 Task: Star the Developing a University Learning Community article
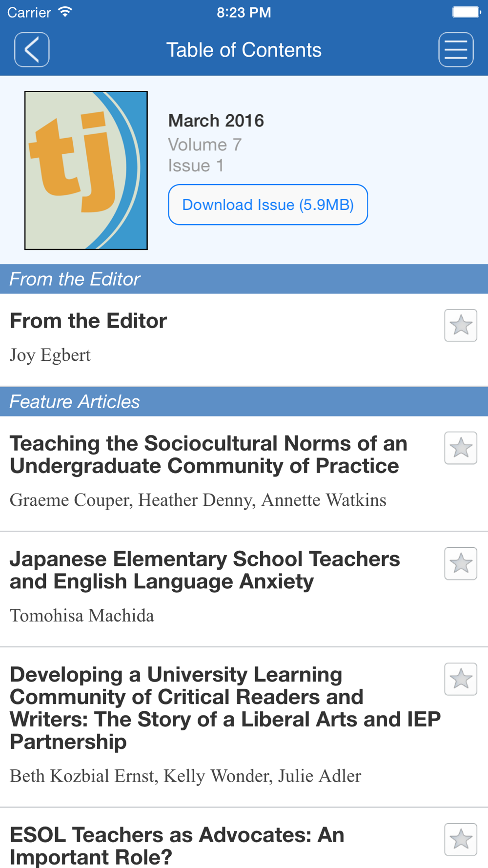(x=461, y=679)
